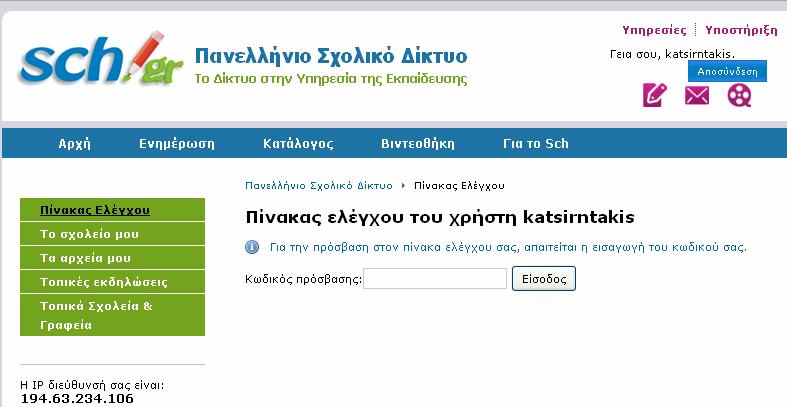Go to the Αρχή menu item

click(x=74, y=144)
